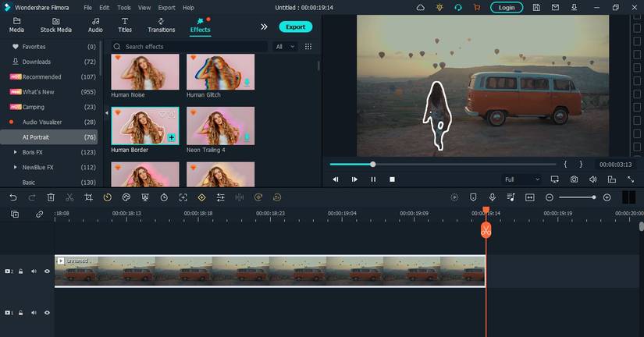The height and width of the screenshot is (337, 644).
Task: Click the redo arrow in timeline toolbar
Action: coord(32,197)
